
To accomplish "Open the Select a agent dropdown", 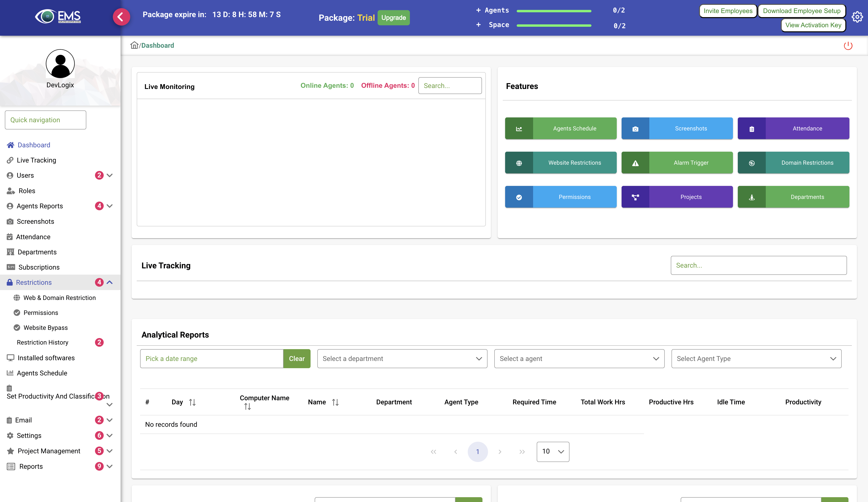I will [x=579, y=359].
